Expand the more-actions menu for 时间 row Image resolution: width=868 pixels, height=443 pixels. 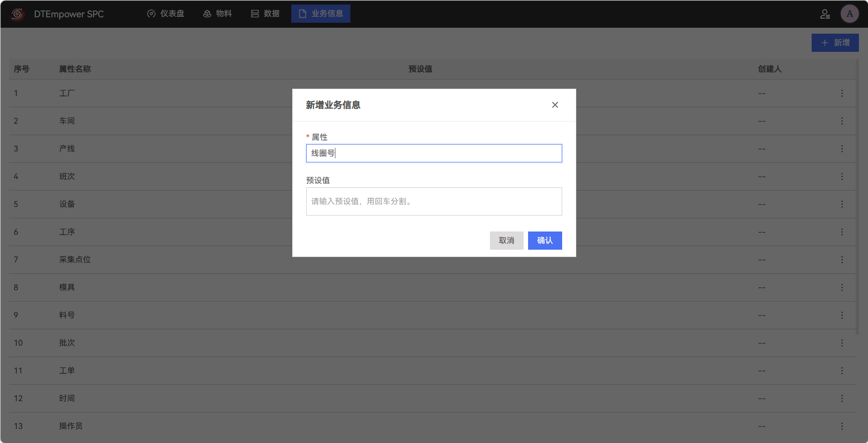point(842,398)
